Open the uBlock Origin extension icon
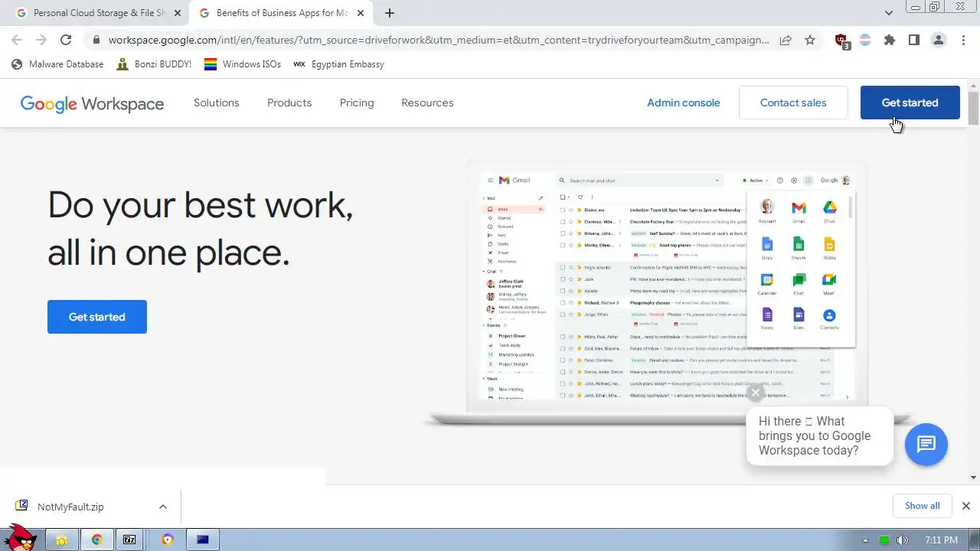 pyautogui.click(x=841, y=41)
